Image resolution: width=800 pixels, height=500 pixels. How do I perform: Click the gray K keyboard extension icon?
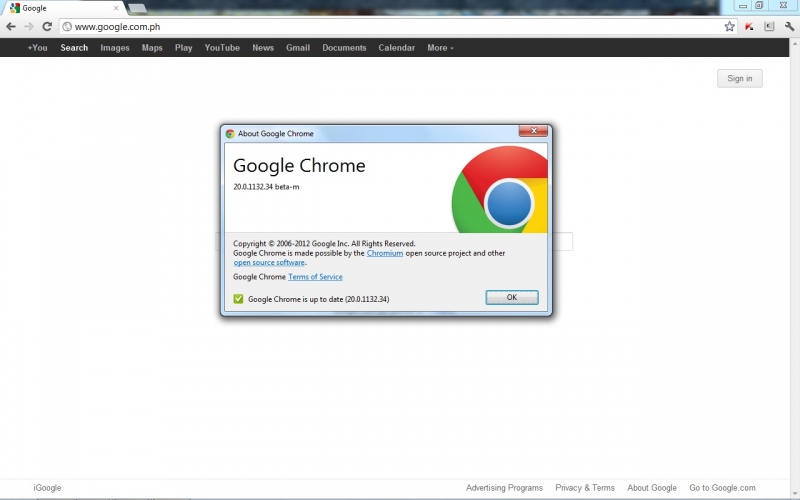pyautogui.click(x=769, y=27)
